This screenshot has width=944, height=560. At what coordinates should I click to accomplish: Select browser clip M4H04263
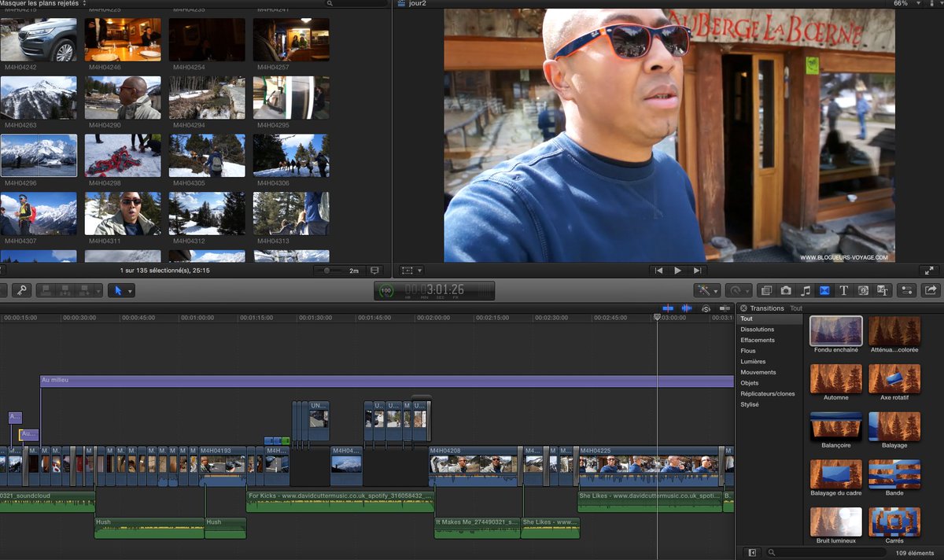39,98
